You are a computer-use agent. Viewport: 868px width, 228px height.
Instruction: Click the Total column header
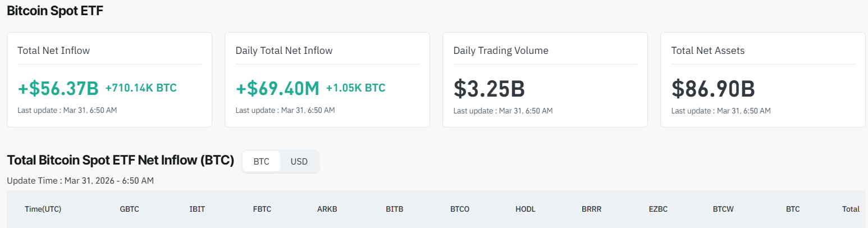pyautogui.click(x=851, y=209)
